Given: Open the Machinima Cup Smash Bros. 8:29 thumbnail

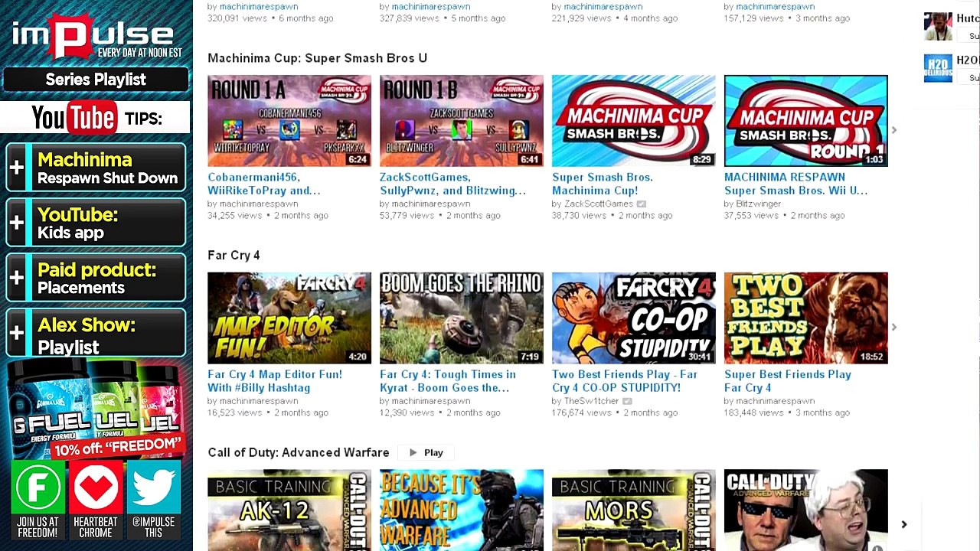Looking at the screenshot, I should pyautogui.click(x=634, y=121).
